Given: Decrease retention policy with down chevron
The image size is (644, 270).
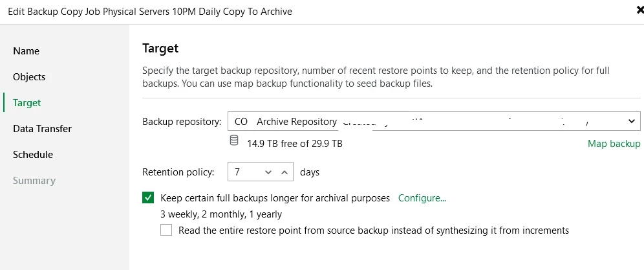Looking at the screenshot, I should 268,172.
